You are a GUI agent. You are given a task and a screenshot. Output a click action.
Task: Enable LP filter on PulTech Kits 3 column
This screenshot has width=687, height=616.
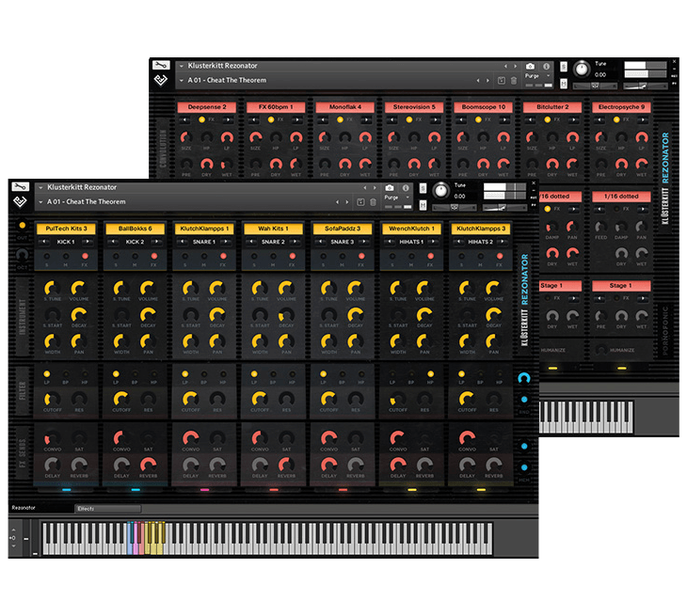click(47, 374)
